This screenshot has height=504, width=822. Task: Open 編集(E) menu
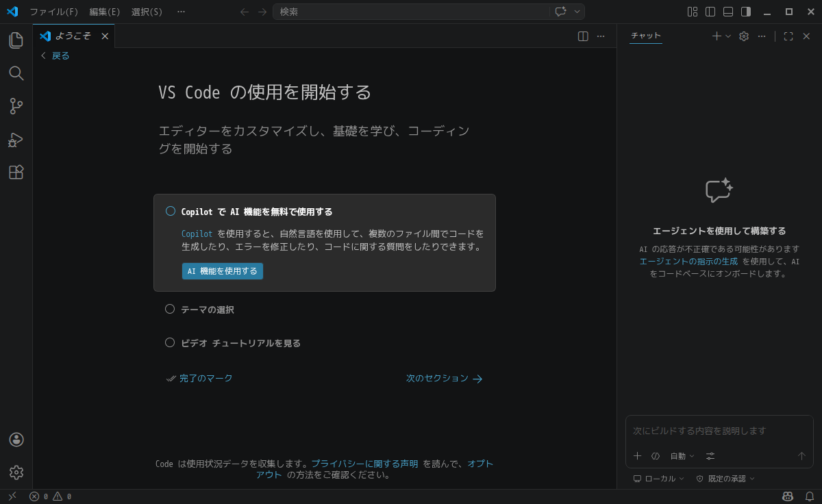[105, 12]
